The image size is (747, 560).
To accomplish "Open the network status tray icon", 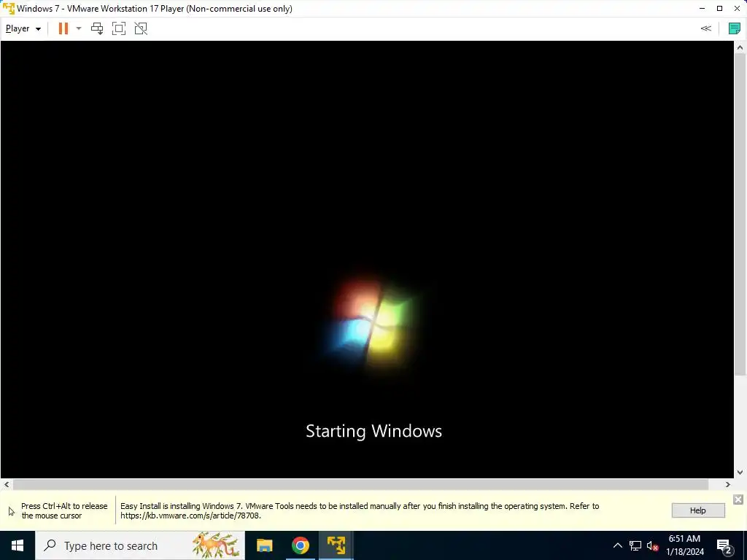I will (635, 545).
